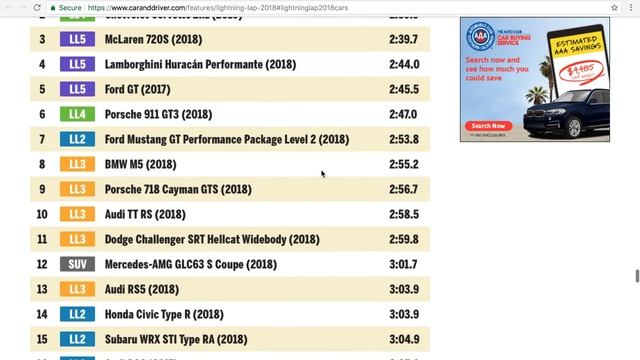Reload the page with the refresh icon

click(x=37, y=7)
